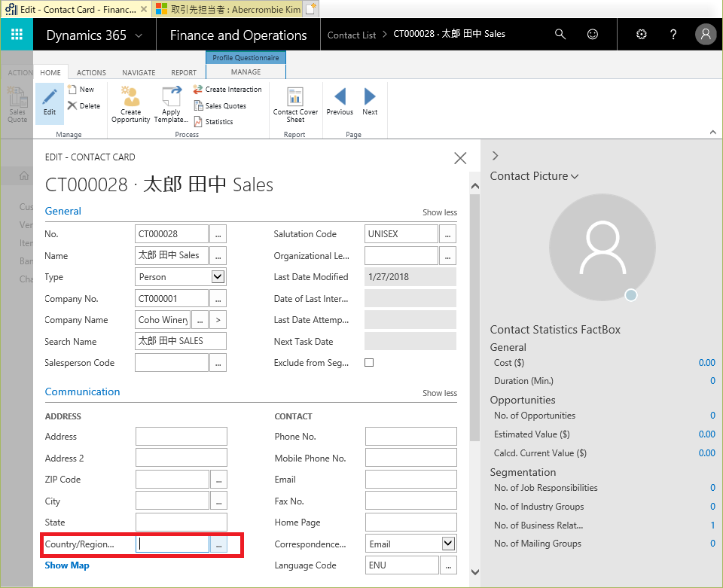Open the Company Name lookup ellipsis

(x=200, y=320)
